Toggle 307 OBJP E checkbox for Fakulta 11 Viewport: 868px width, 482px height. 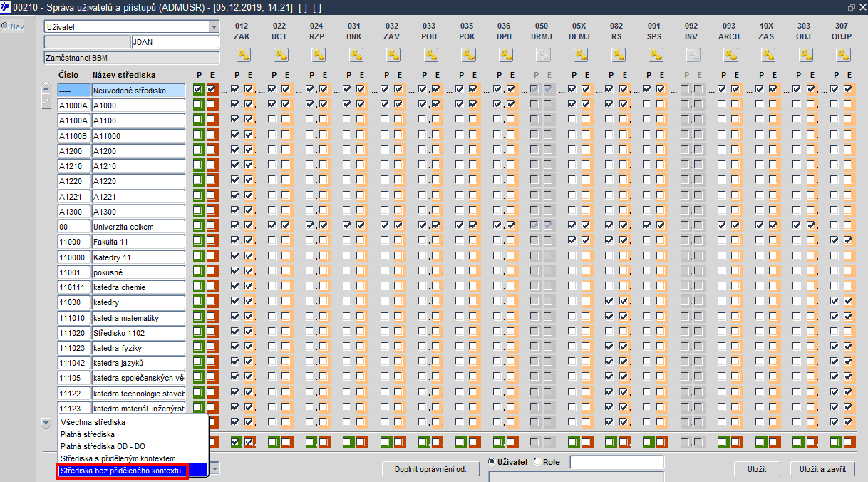point(848,242)
